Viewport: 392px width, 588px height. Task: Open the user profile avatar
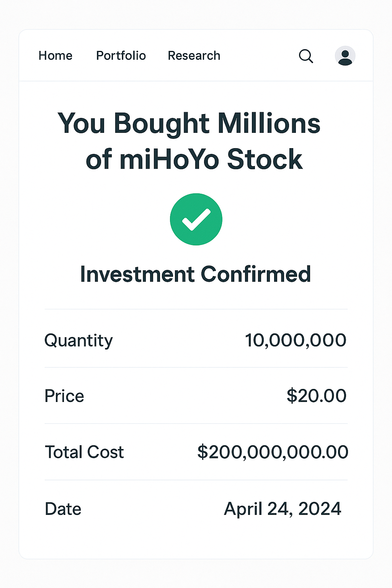[x=345, y=56]
